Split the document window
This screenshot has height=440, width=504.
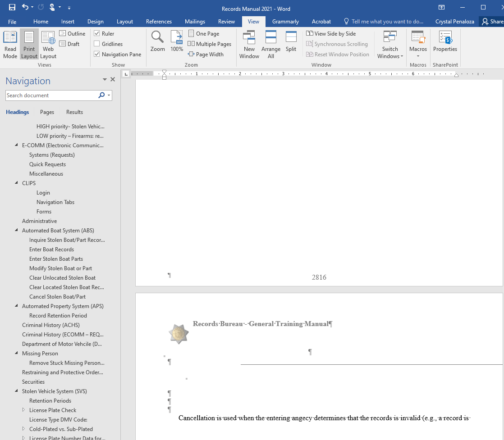pyautogui.click(x=291, y=41)
